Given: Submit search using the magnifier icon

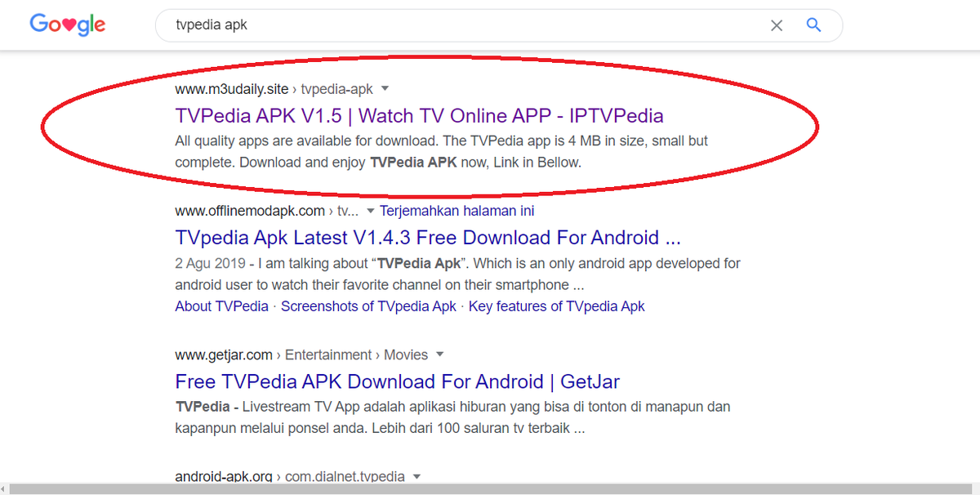Looking at the screenshot, I should pyautogui.click(x=813, y=25).
